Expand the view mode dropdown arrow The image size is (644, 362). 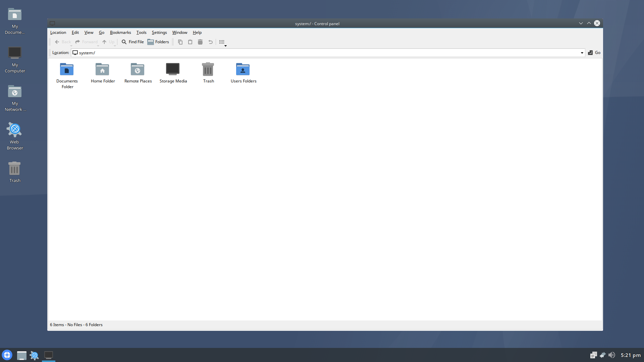(x=225, y=46)
